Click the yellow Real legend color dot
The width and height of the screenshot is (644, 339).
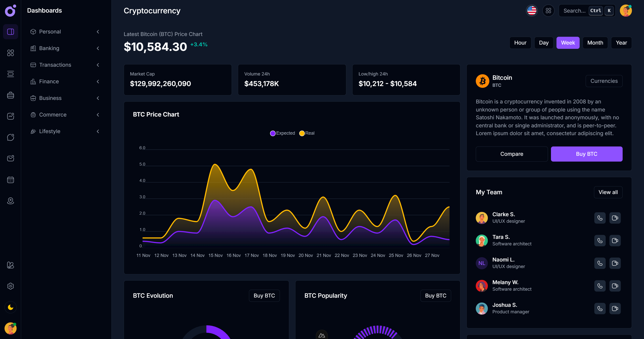pos(302,133)
